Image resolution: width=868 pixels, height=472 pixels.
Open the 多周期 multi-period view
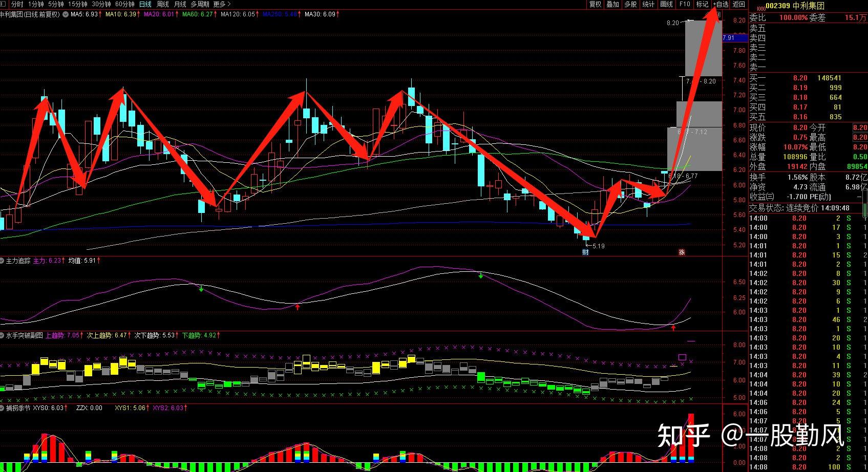coord(200,4)
